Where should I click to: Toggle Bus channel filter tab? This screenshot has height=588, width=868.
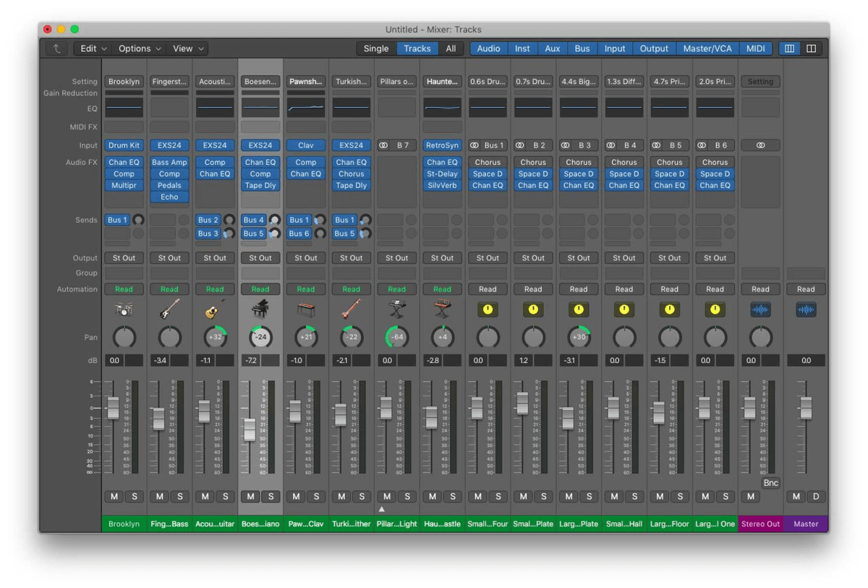click(582, 48)
